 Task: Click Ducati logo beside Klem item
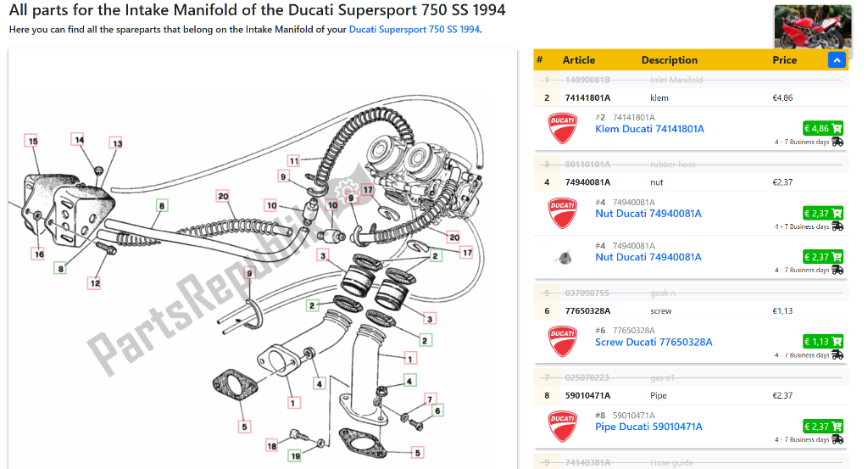(x=563, y=128)
